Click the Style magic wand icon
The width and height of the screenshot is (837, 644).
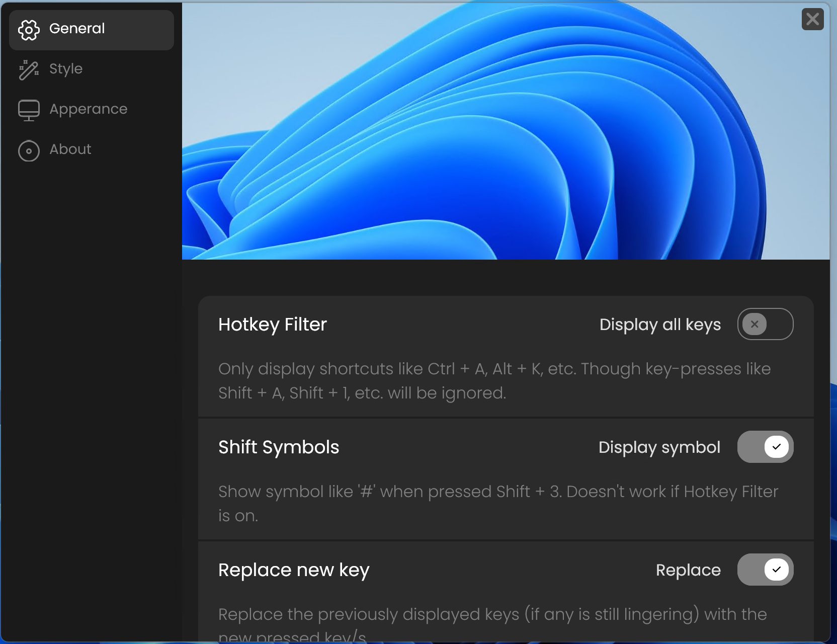(x=29, y=70)
